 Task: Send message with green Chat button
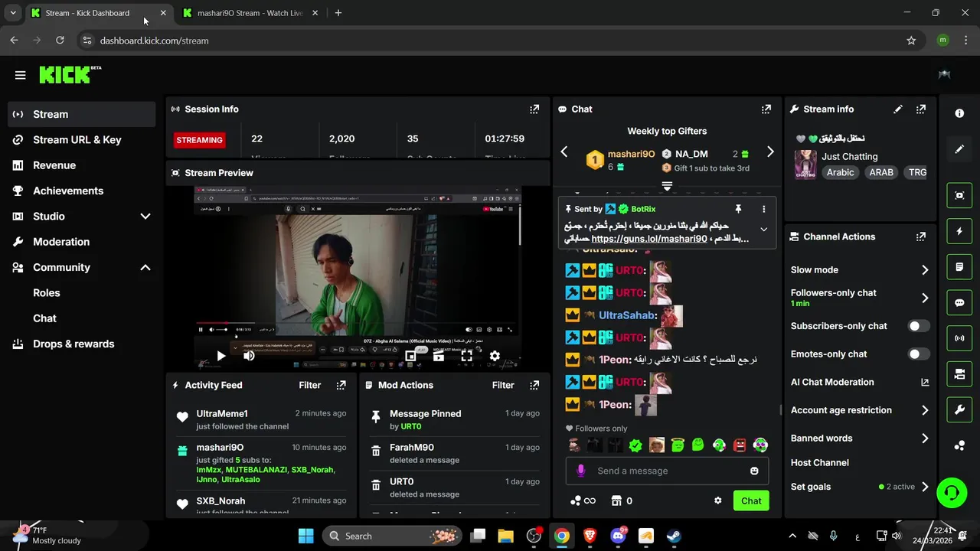point(751,501)
